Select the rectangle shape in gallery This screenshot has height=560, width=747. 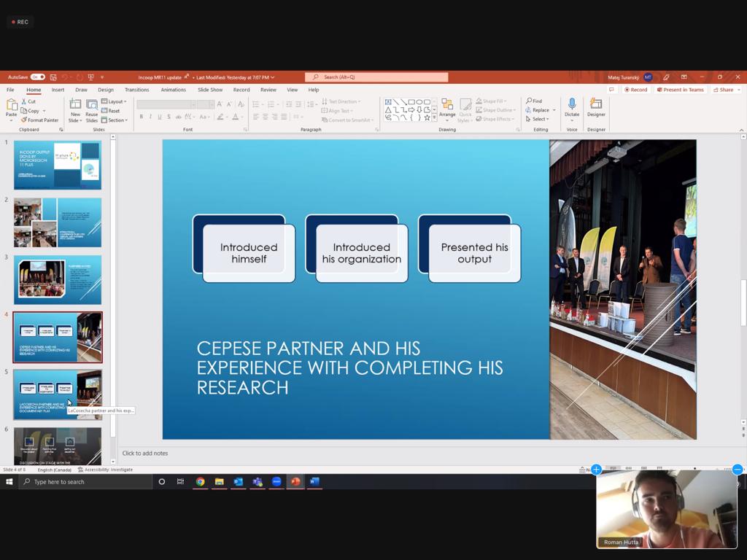(x=411, y=102)
